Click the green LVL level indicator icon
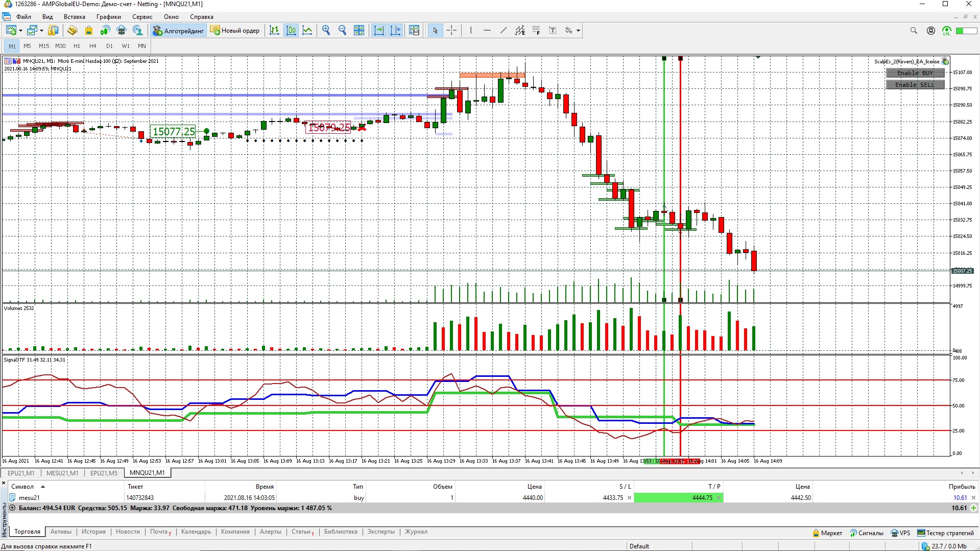This screenshot has width=980, height=551. pos(947,31)
